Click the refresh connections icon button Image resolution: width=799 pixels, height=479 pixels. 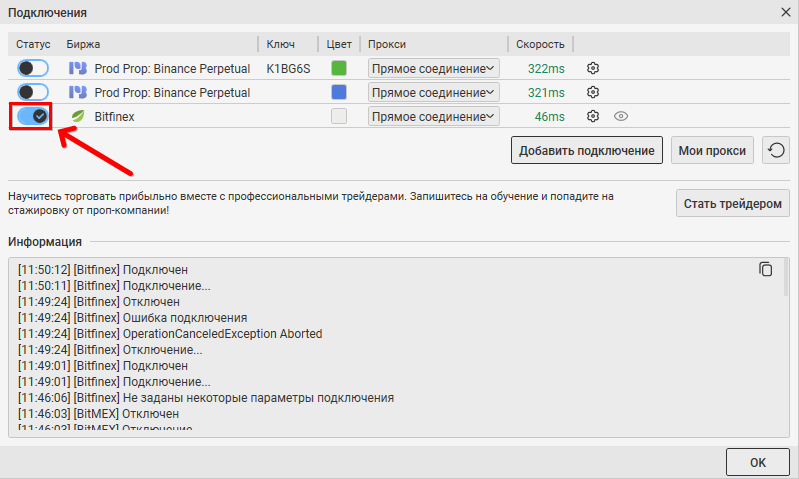[x=776, y=151]
